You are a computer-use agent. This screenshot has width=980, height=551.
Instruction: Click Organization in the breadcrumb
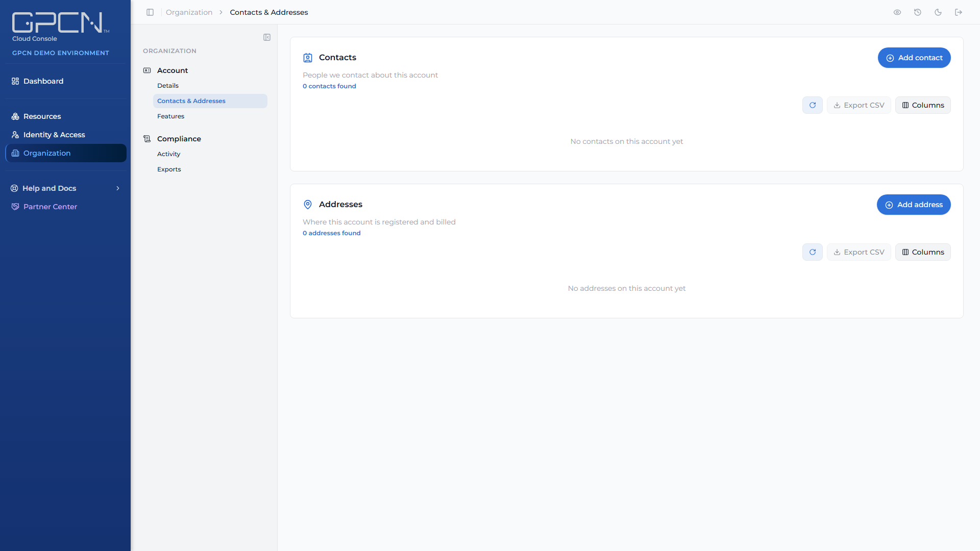pos(189,12)
